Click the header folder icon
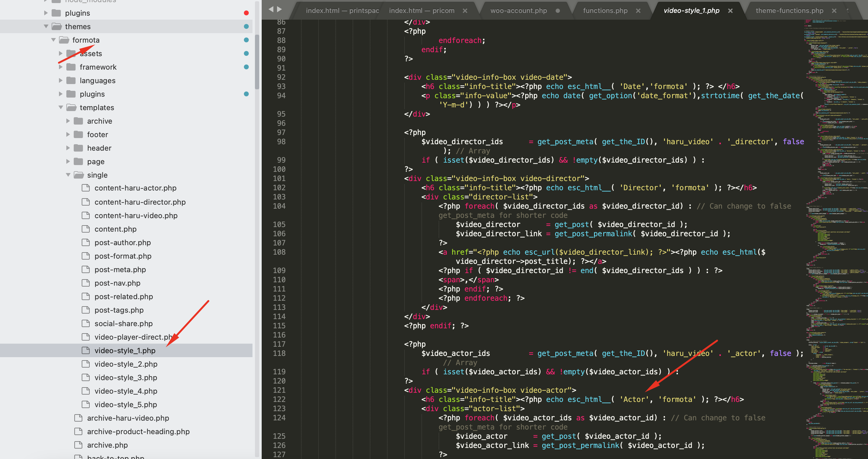Image resolution: width=868 pixels, height=459 pixels. (x=79, y=148)
